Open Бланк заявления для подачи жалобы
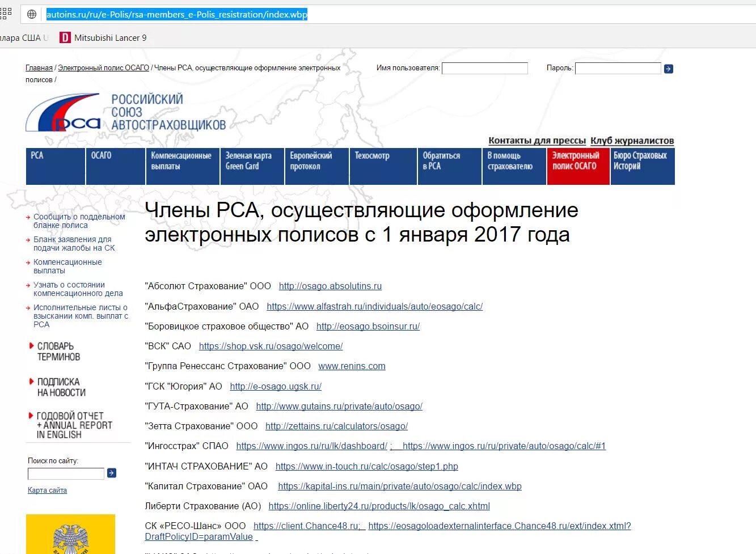Viewport: 756px width, 554px height. click(x=74, y=244)
